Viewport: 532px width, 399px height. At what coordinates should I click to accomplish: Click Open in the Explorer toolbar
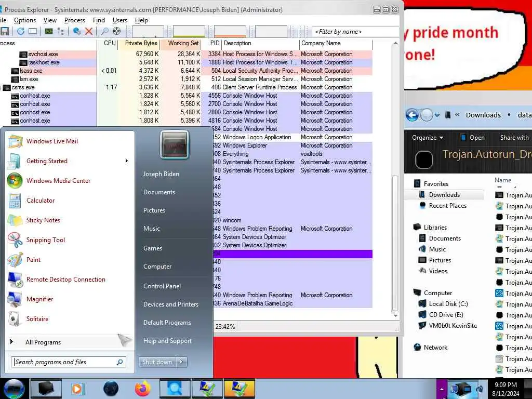472,138
